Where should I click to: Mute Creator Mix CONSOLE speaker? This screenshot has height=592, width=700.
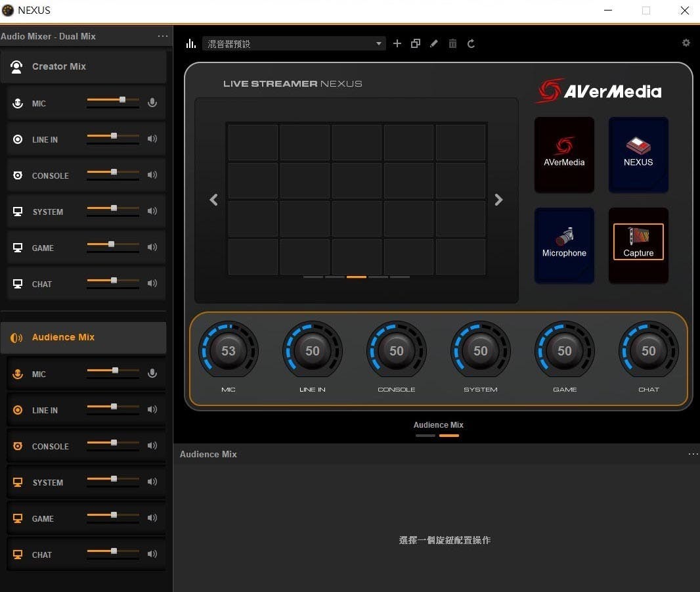click(152, 175)
